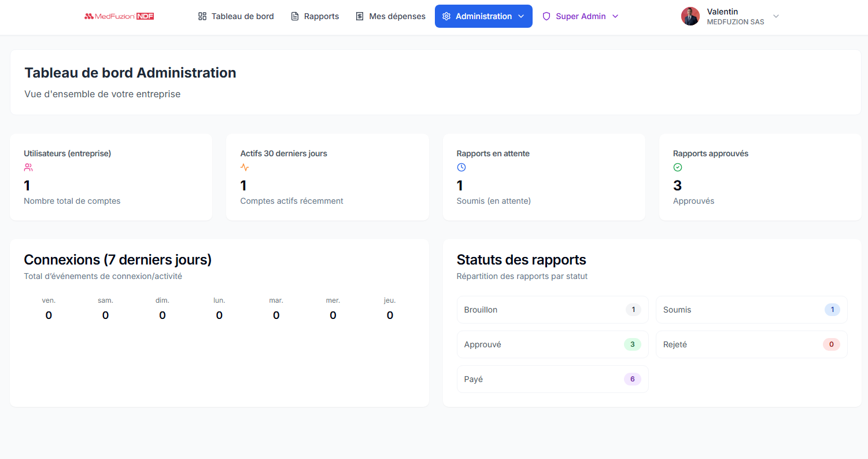Screen dimensions: 868x459
Task: Click the green checkmark icon under Rapports approuvés
Action: point(678,167)
